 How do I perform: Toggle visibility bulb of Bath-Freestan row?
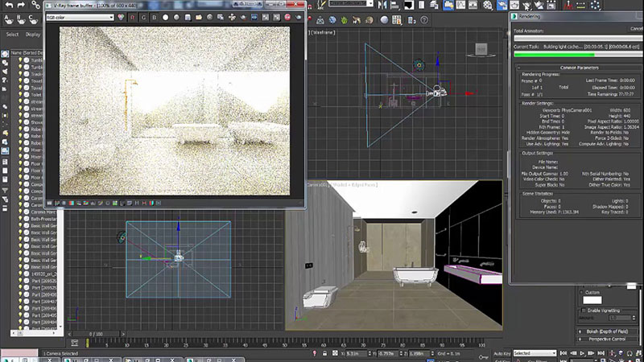(19, 219)
